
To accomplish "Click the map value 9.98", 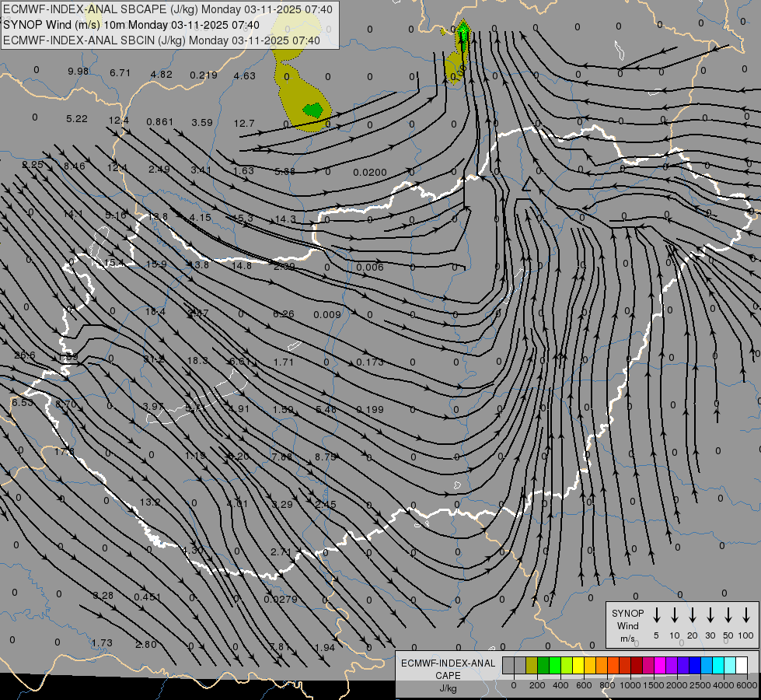I will (x=79, y=72).
